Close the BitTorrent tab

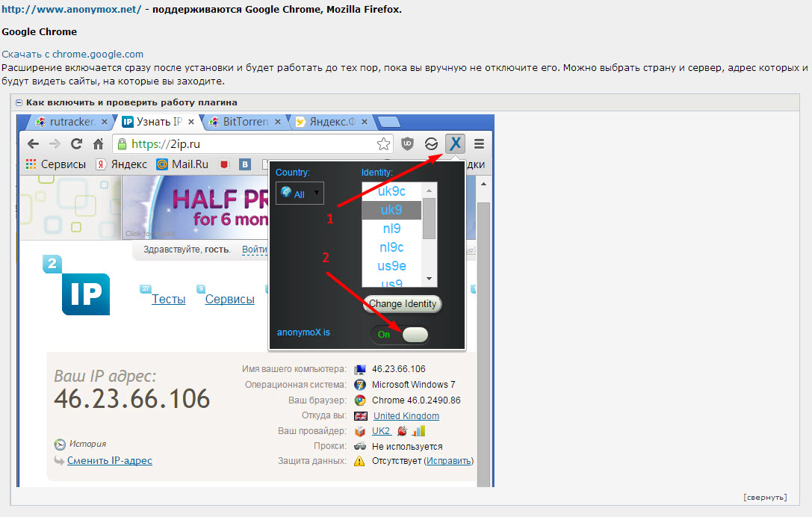click(278, 122)
